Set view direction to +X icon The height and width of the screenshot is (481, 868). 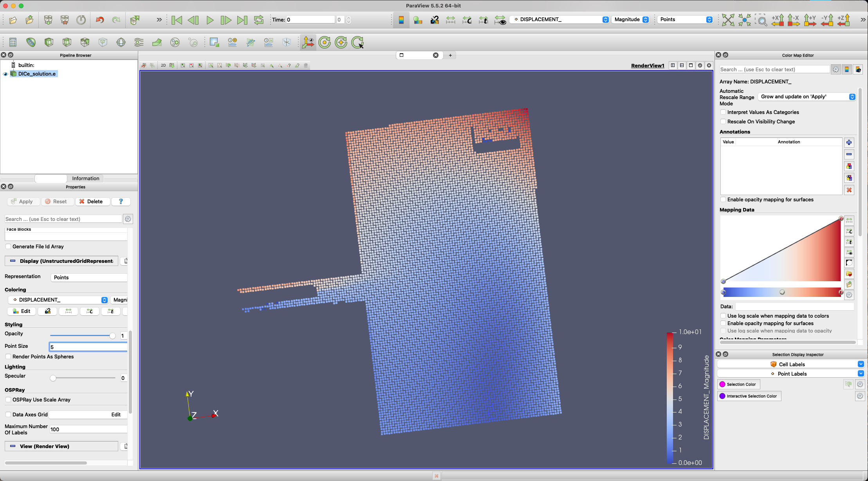tap(778, 20)
